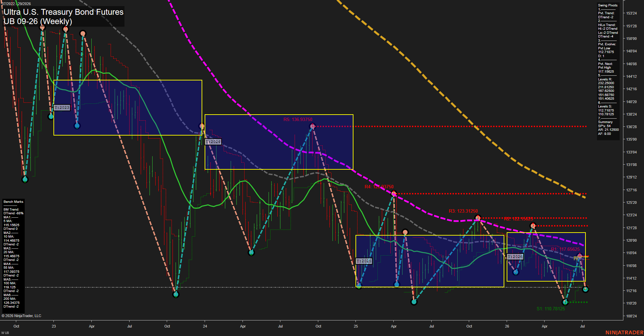The width and height of the screenshot is (644, 336).
Task: Click the UB 09-26 (Weekly) subtitle
Action: click(x=38, y=21)
